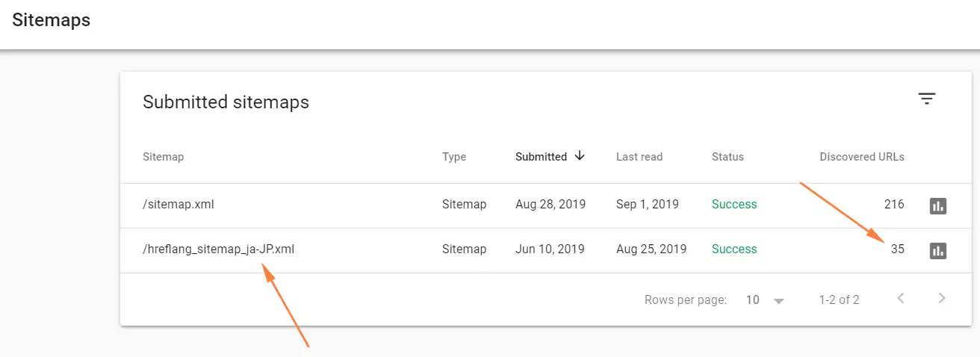Screen dimensions: 980x357
Task: Go to previous page arrow
Action: 901,299
